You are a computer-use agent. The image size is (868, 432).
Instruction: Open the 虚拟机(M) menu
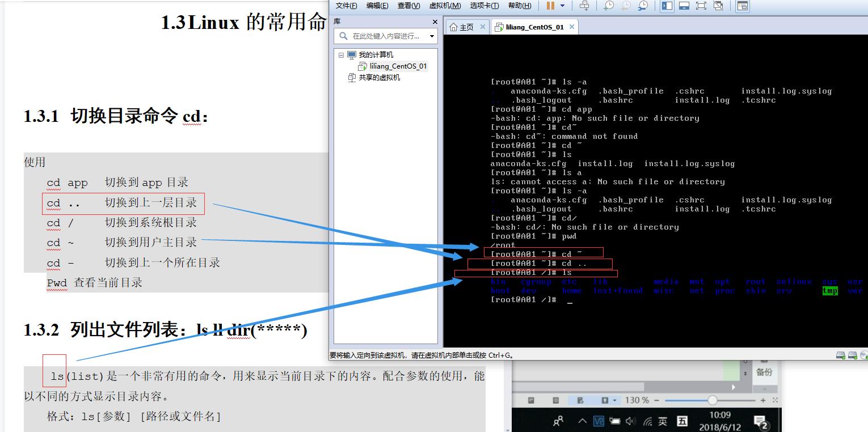click(x=445, y=6)
